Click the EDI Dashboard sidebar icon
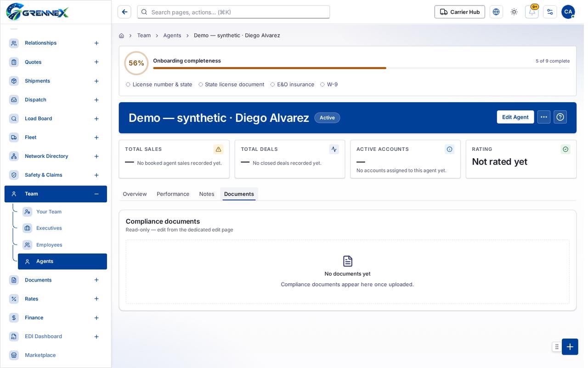The height and width of the screenshot is (368, 588). tap(14, 336)
